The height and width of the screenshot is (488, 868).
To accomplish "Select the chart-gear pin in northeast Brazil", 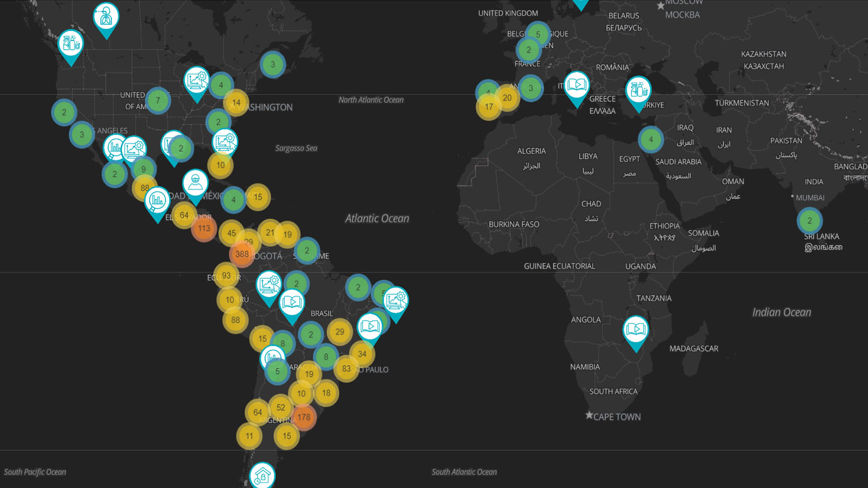I will coord(396,300).
